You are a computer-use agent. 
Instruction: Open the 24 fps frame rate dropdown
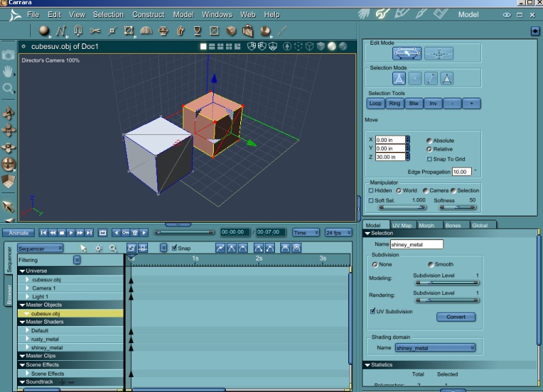click(338, 233)
